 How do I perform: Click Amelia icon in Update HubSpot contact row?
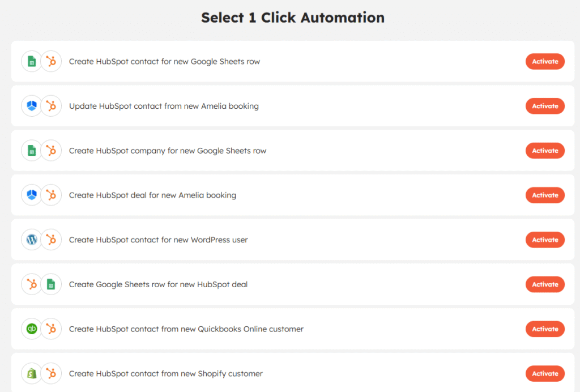tap(32, 106)
